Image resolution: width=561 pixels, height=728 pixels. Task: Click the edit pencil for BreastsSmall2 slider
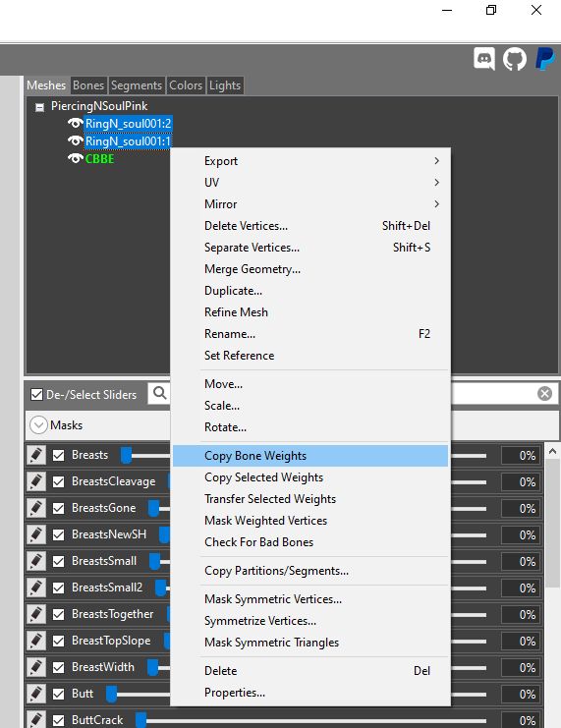click(x=35, y=588)
